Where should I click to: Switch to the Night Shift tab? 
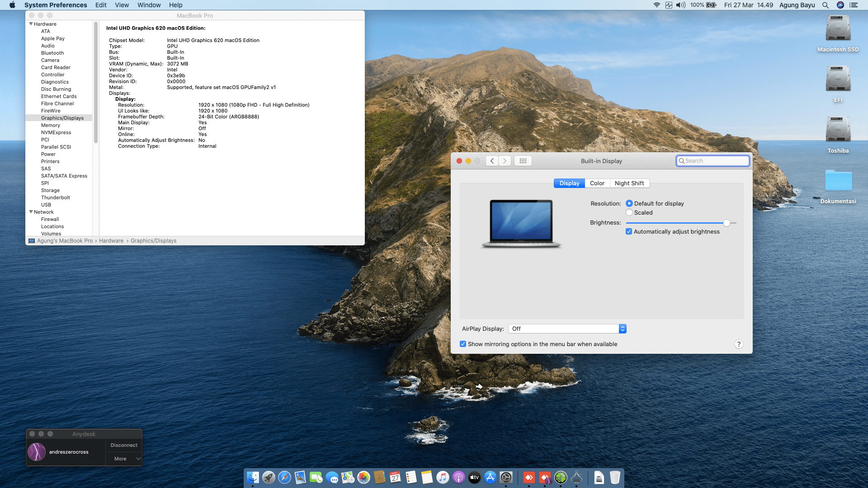click(629, 183)
